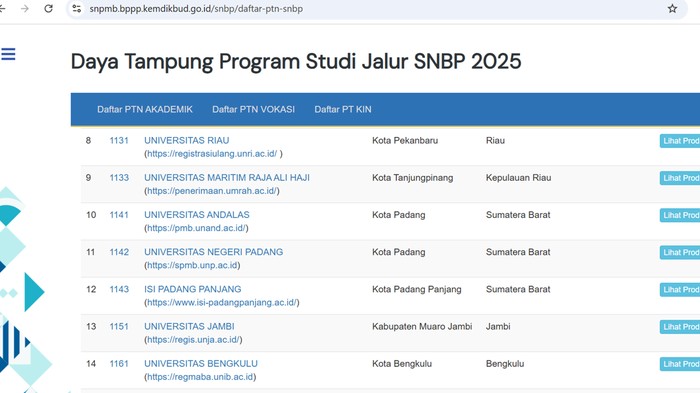Open penerimaan.umrah.ac.id link
Screen dimensions: 700x393
pyautogui.click(x=212, y=191)
